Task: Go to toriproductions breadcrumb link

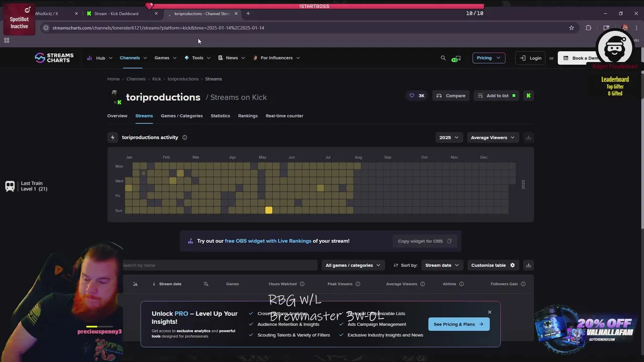Action: click(x=183, y=79)
